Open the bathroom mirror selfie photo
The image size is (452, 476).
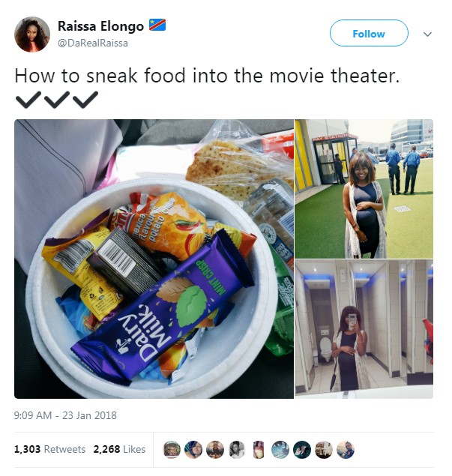[364, 329]
